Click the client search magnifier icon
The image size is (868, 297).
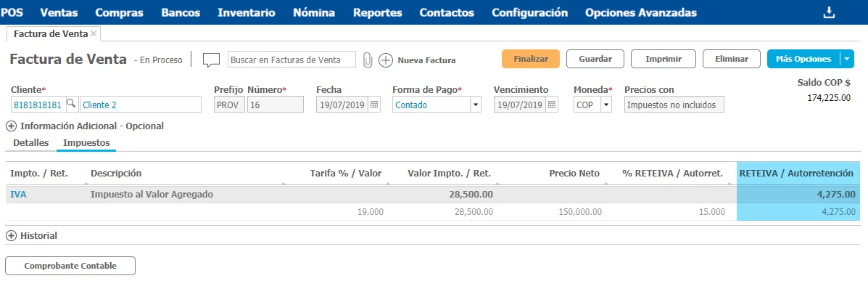71,105
